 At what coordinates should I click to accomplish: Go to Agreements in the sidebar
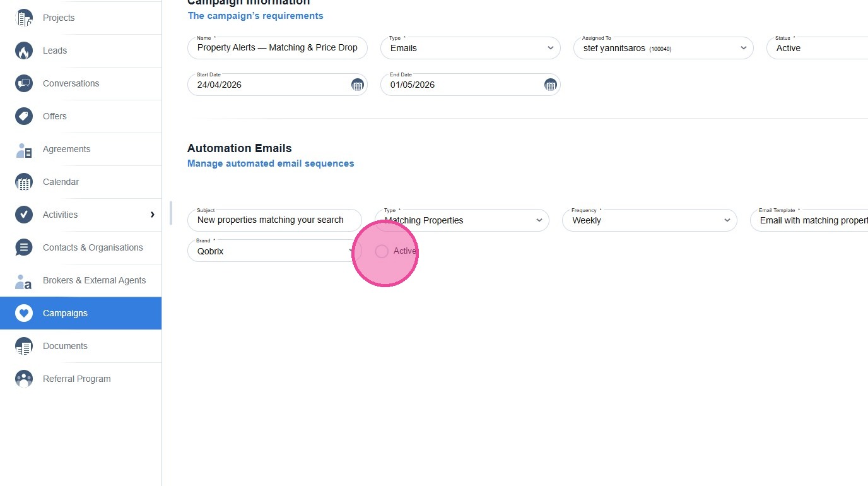tap(81, 149)
